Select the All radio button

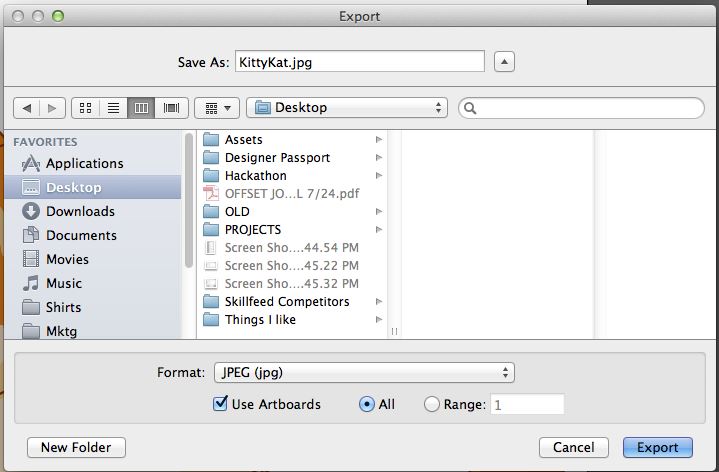coord(367,404)
